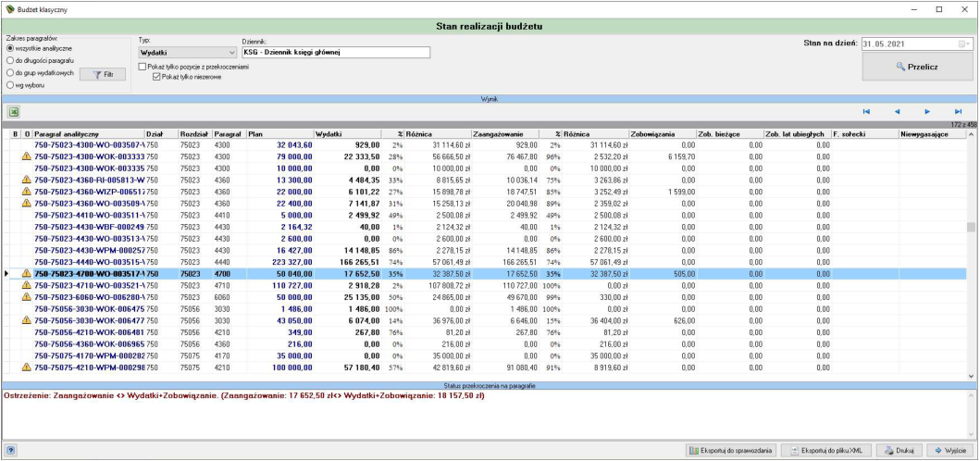Click the Excel export icon

[13, 112]
